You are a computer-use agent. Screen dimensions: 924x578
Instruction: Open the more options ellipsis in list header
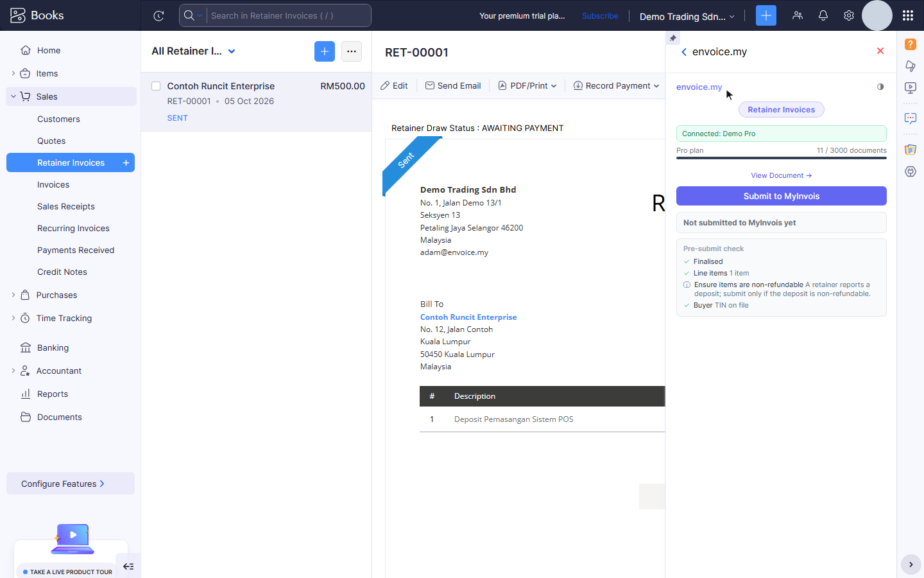click(x=352, y=51)
